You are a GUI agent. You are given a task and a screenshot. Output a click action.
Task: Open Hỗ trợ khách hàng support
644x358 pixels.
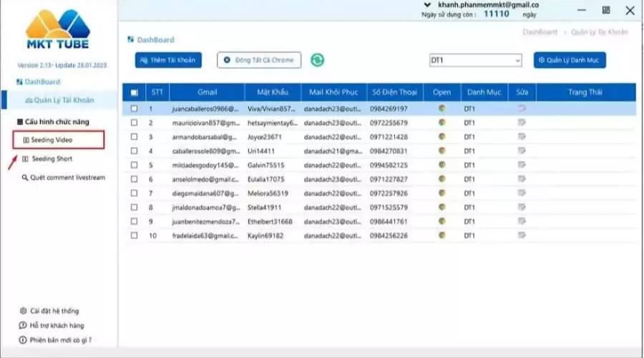(52, 325)
